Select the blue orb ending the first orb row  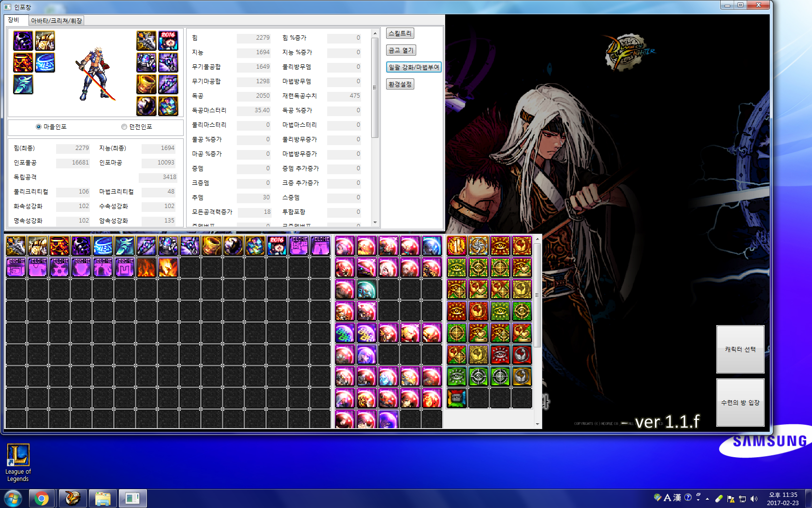(432, 246)
